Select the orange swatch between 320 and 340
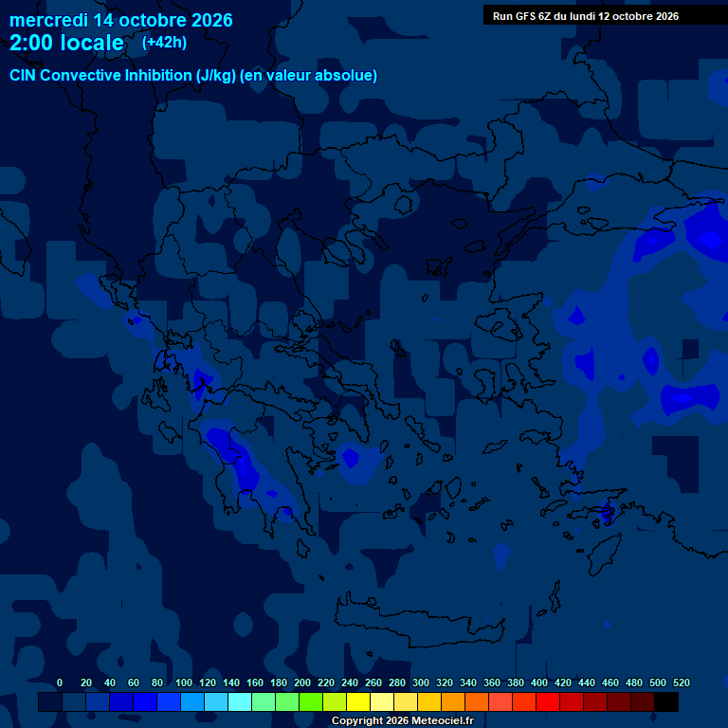728x728 pixels. 453,702
